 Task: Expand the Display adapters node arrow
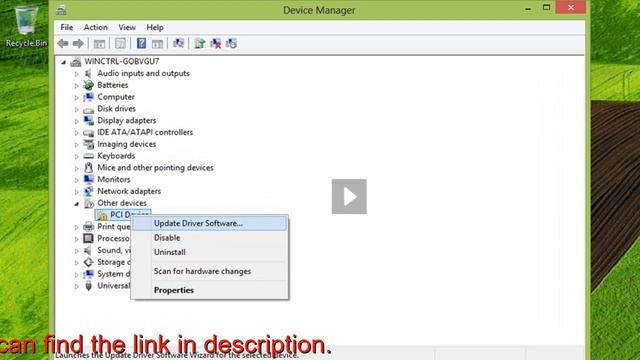coord(76,121)
